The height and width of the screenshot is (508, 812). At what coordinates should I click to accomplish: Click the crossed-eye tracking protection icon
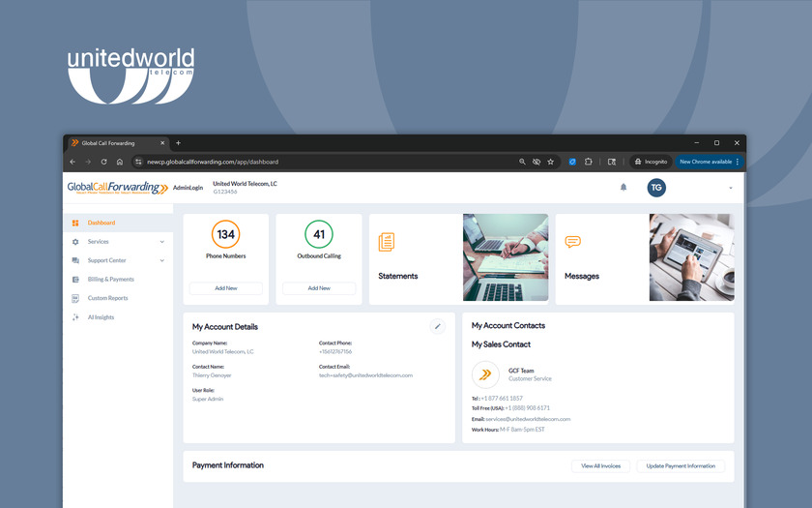536,162
